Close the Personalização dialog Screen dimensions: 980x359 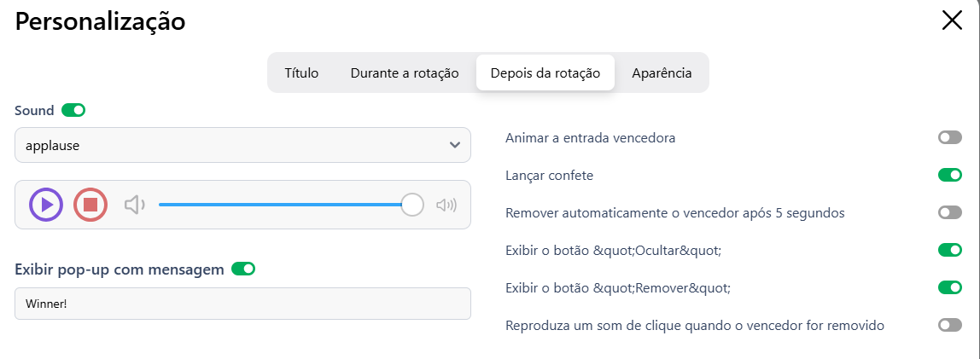coord(952,21)
